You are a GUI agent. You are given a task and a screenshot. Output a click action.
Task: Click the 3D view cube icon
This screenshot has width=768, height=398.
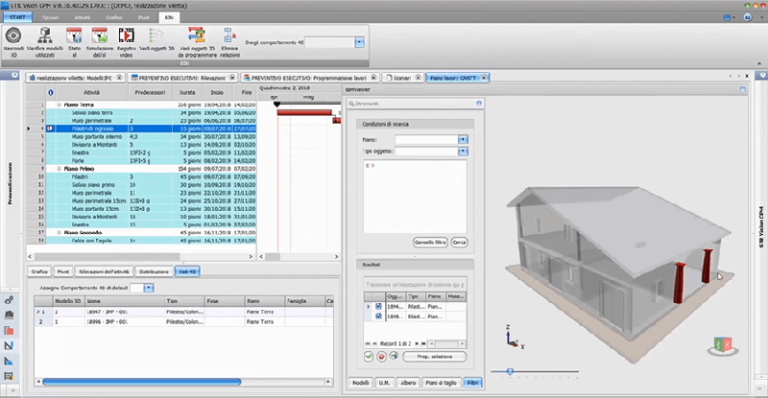point(723,346)
